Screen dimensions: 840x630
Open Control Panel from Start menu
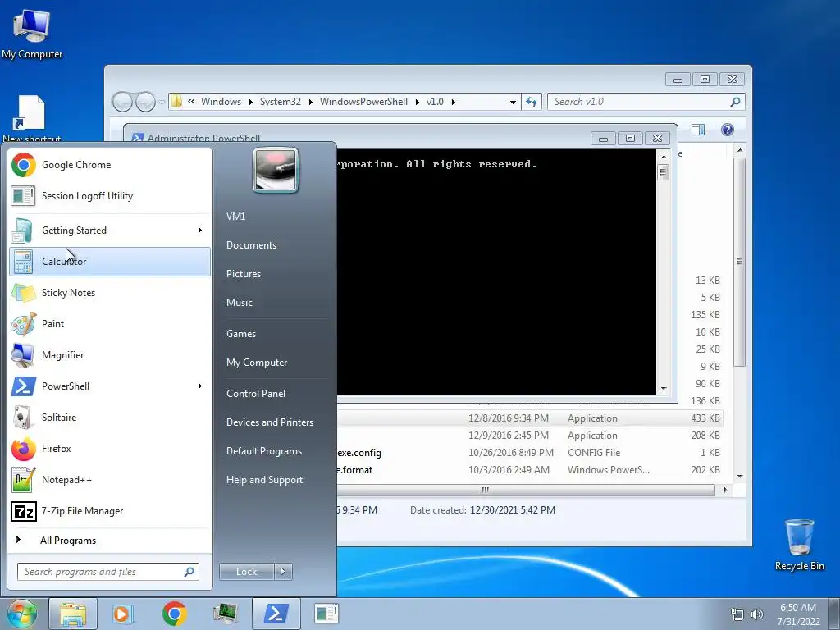[x=256, y=394]
